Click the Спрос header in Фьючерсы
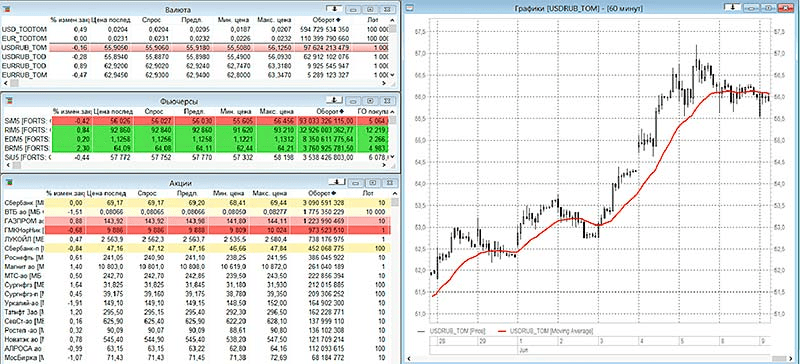Viewport: 800px width, 364px height. tap(154, 111)
